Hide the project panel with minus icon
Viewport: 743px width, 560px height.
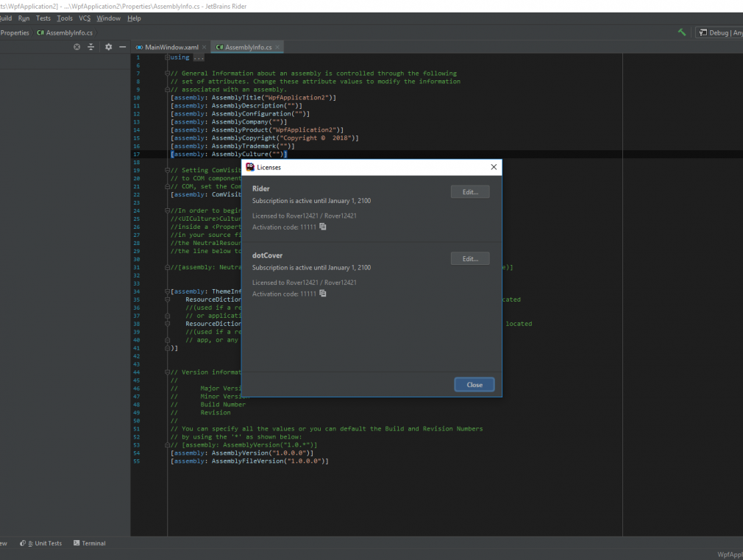point(123,47)
